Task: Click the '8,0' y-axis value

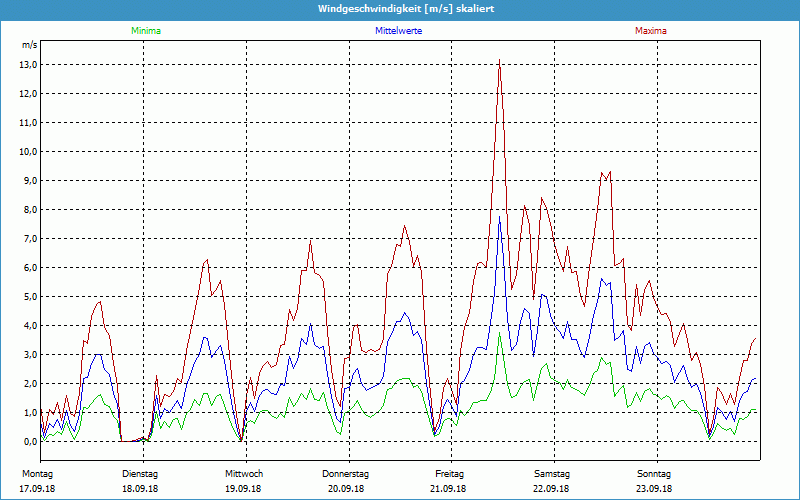Action: [30, 210]
